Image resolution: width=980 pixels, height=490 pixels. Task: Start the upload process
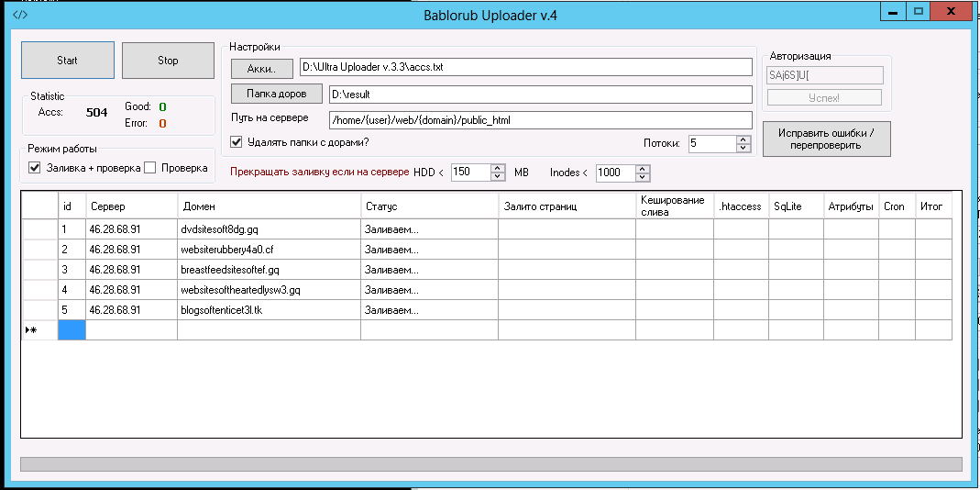(68, 60)
